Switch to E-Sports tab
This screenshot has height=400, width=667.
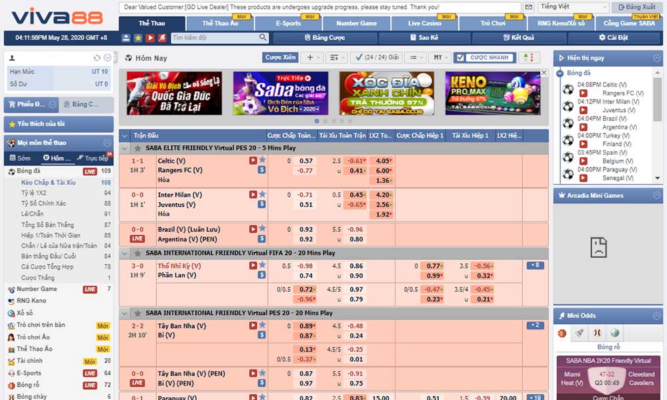coord(288,23)
